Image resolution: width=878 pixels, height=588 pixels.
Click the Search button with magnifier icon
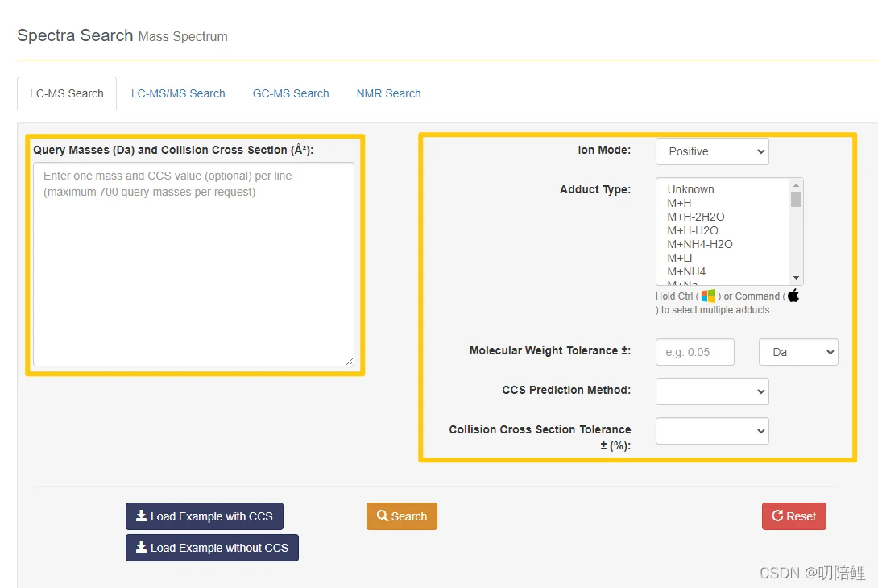(x=401, y=516)
